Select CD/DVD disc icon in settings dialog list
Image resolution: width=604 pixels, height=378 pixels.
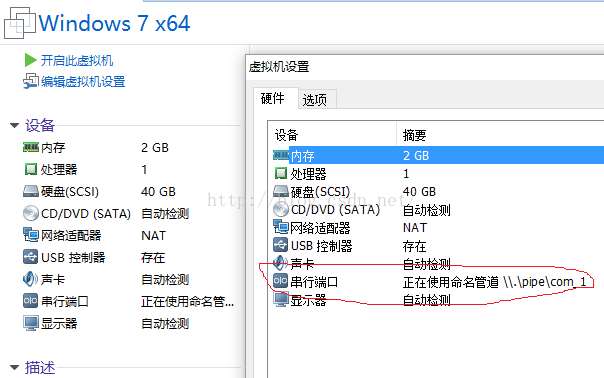click(x=281, y=209)
